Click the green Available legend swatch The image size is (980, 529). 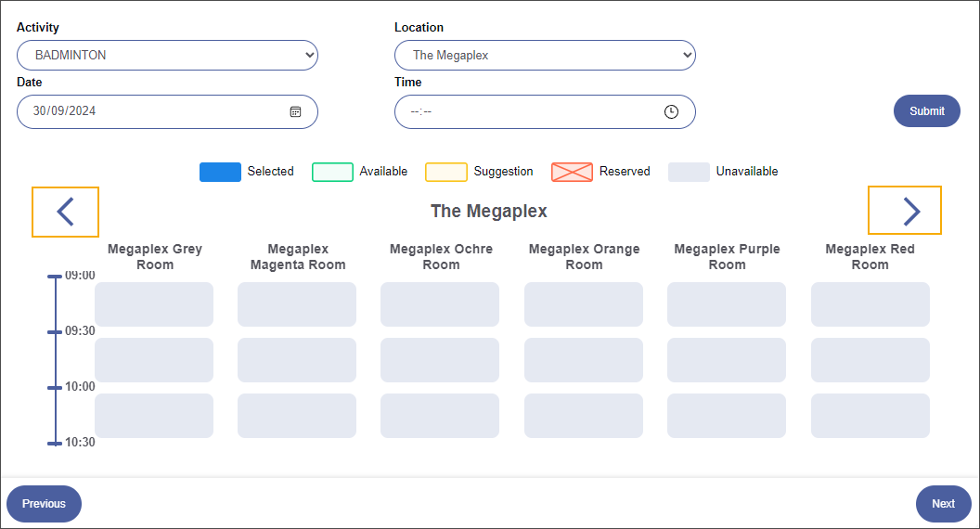pyautogui.click(x=332, y=172)
